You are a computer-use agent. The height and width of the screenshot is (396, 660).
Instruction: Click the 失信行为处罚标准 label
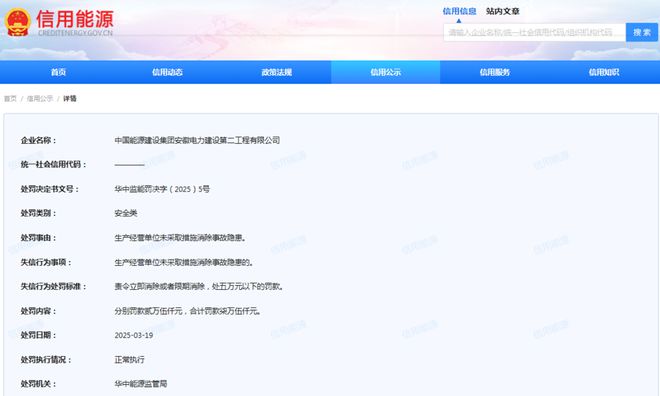pyautogui.click(x=53, y=287)
